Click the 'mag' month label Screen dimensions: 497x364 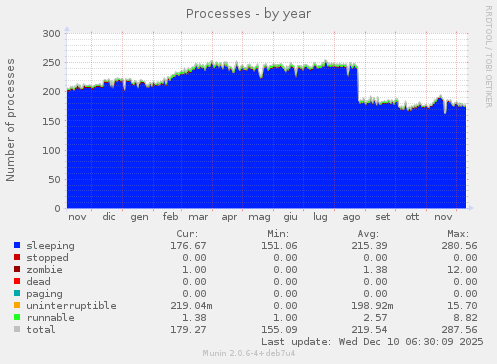[x=259, y=218]
